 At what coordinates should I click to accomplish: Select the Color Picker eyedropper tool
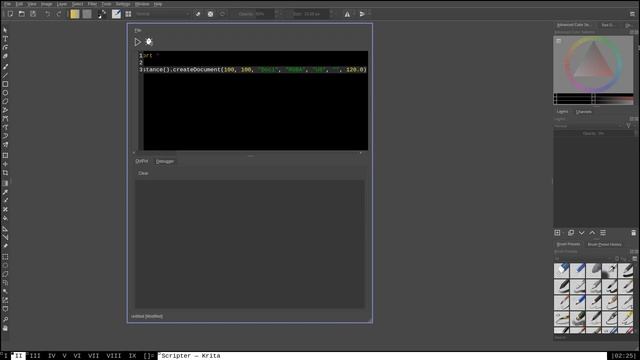tap(5, 192)
